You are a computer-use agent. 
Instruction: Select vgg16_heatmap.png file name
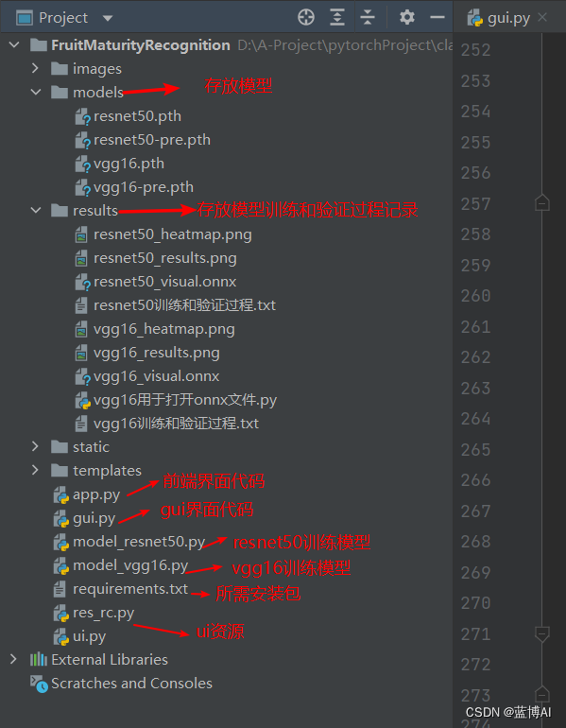[164, 329]
